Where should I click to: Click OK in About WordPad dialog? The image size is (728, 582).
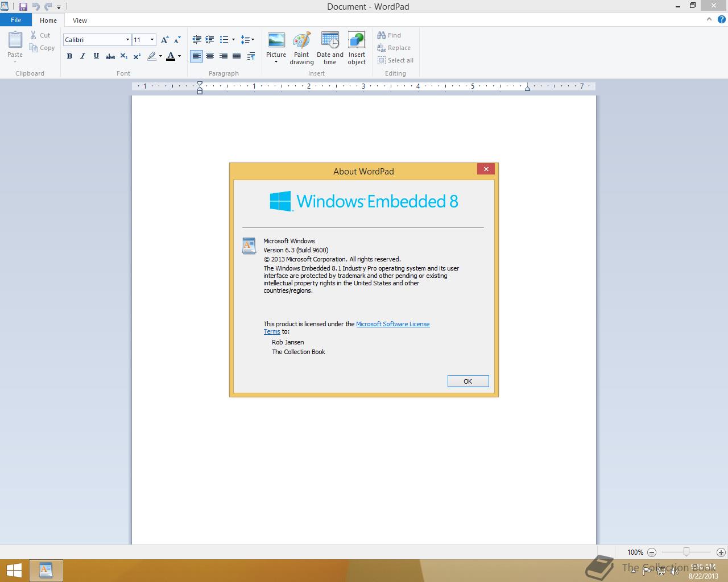coord(468,381)
